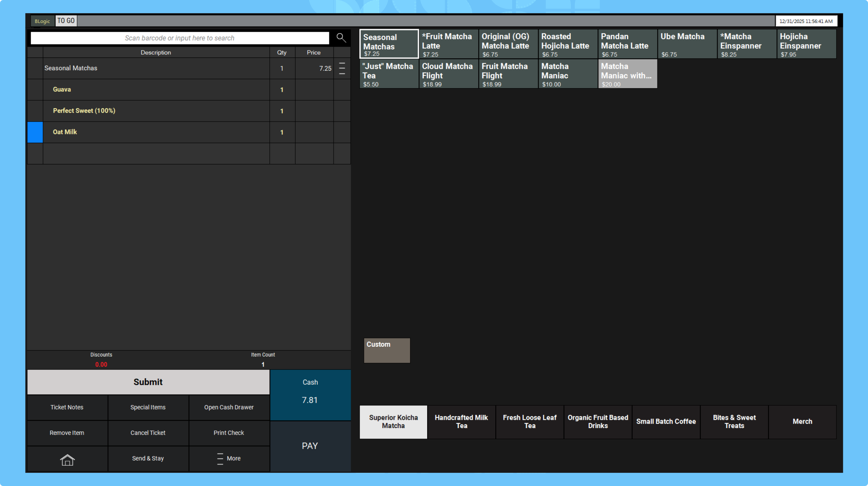The width and height of the screenshot is (868, 486).
Task: Open the Seasonal Matchas row options menu
Action: coord(342,68)
